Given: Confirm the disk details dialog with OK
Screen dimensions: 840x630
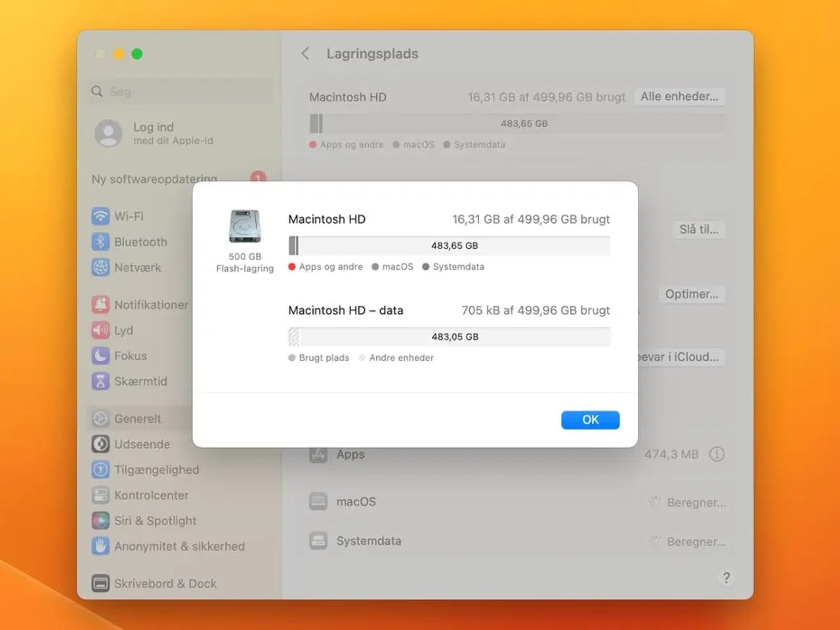Looking at the screenshot, I should pos(590,419).
